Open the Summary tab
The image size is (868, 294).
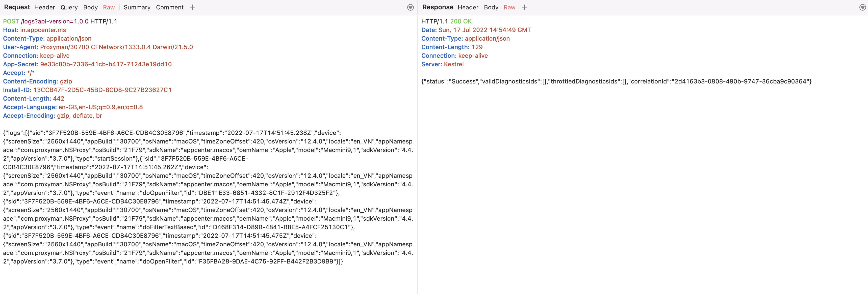click(x=137, y=7)
